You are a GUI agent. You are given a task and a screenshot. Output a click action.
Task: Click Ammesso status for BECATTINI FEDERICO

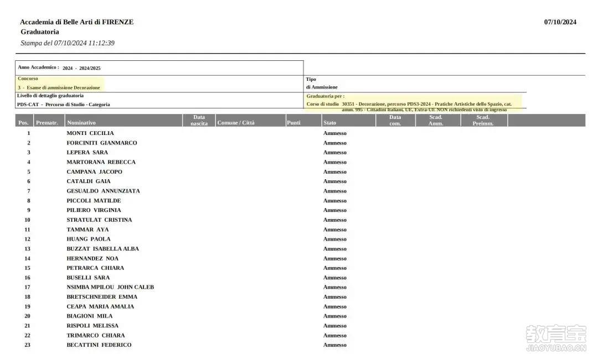click(x=335, y=345)
